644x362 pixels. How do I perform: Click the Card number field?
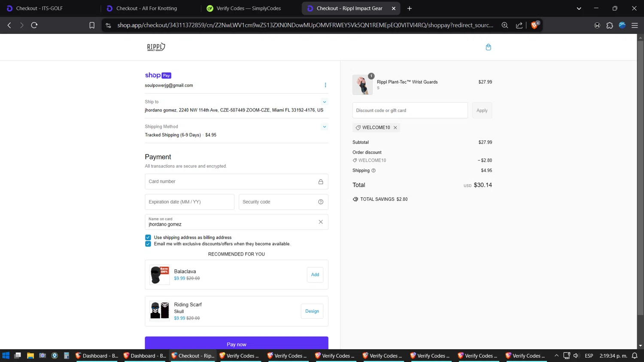237,181
